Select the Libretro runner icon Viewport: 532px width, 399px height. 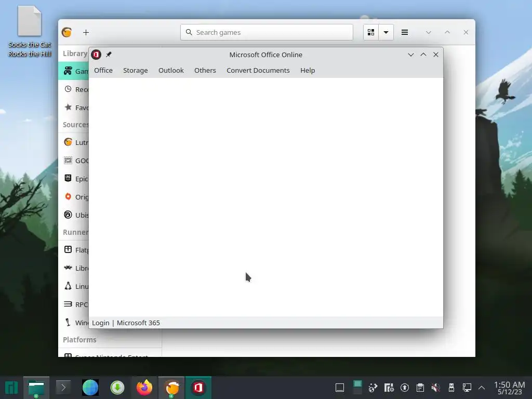[68, 268]
